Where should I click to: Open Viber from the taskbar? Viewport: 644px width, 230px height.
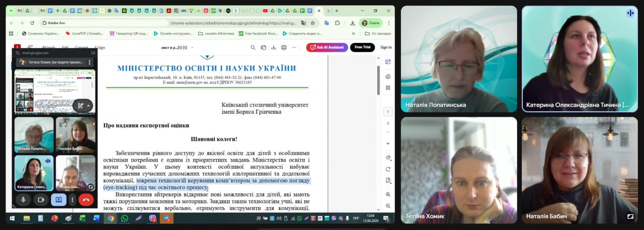(152, 218)
